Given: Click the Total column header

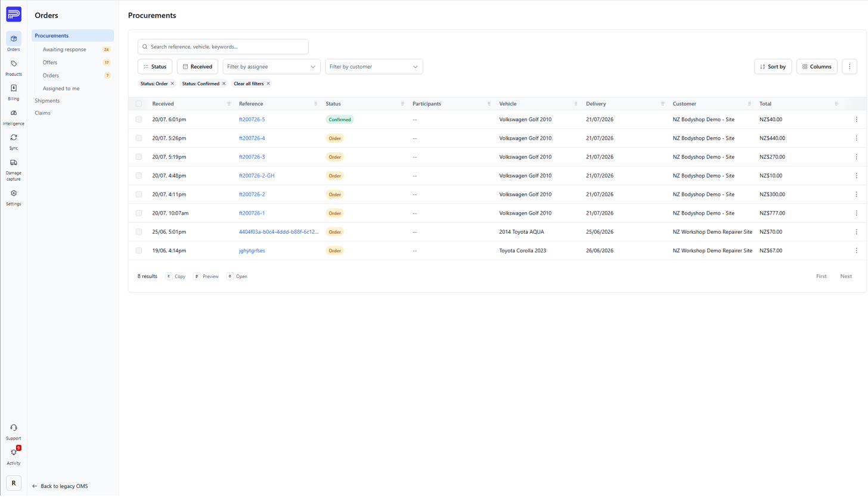Looking at the screenshot, I should [765, 104].
